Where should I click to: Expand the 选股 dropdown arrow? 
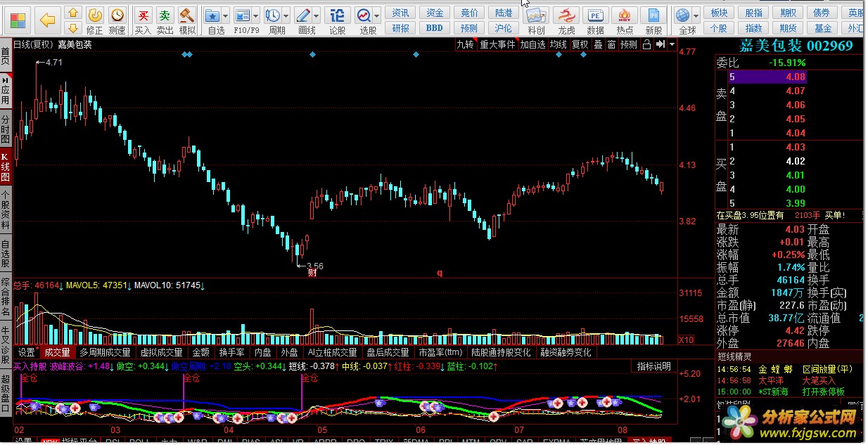378,15
